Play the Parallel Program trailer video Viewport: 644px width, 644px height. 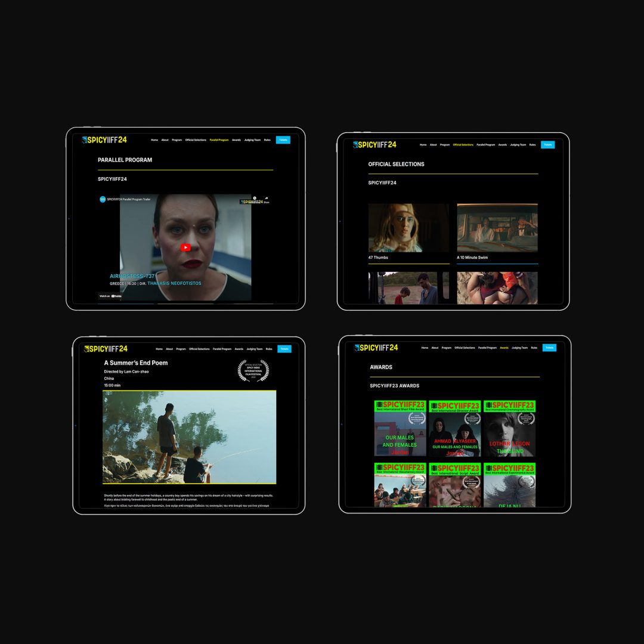185,247
